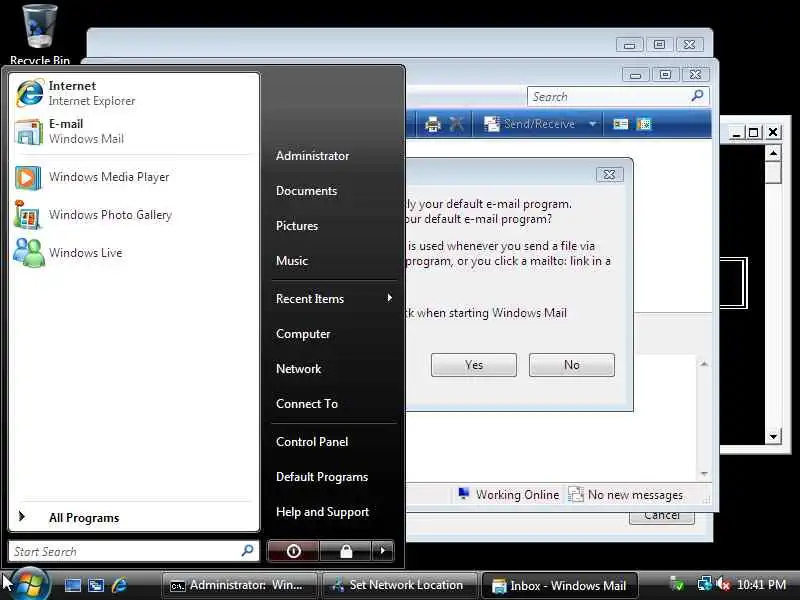Click Windows Mail message pane scroll up arrow
The image size is (800, 600).
pos(704,364)
